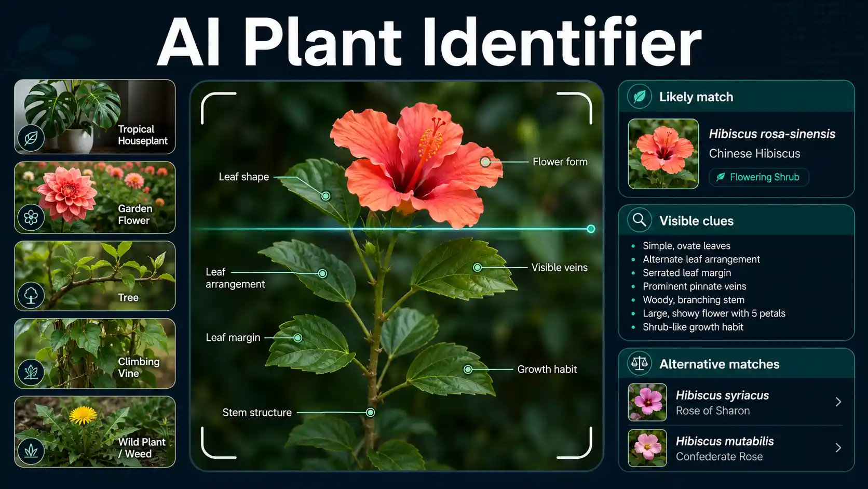Open the Confederate Rose thumbnail
Image resolution: width=868 pixels, height=489 pixels.
(x=647, y=448)
